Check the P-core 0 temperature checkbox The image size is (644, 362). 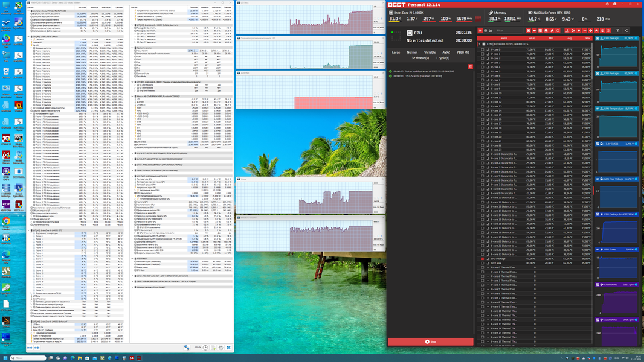point(483,49)
